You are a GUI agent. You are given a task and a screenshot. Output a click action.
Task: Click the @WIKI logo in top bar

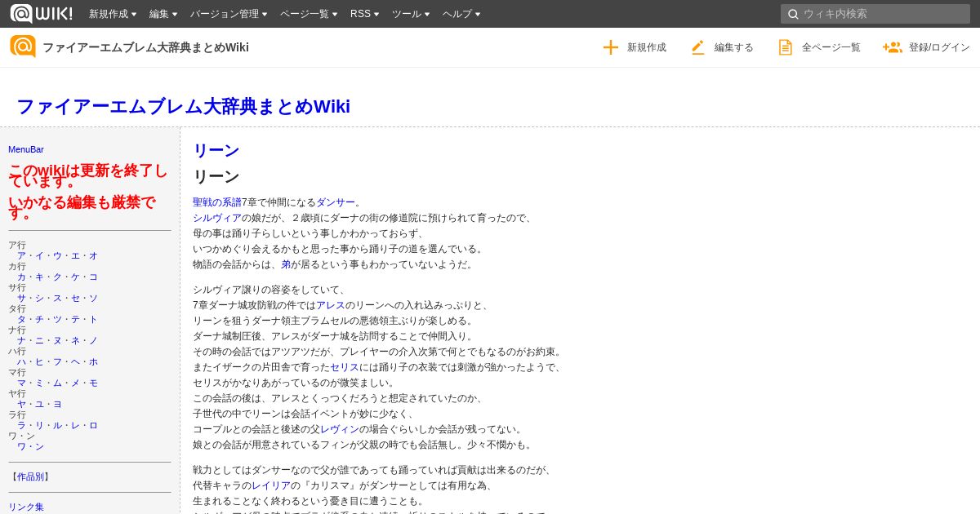point(42,13)
